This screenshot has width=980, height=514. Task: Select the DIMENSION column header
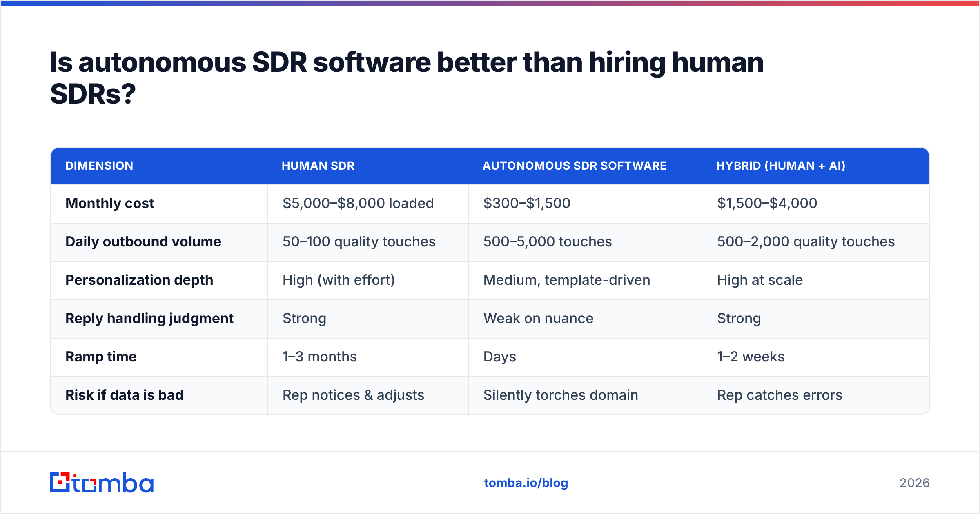click(x=99, y=166)
